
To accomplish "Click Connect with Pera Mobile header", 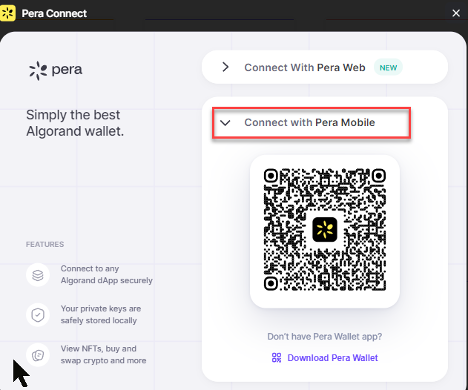I will click(x=311, y=123).
